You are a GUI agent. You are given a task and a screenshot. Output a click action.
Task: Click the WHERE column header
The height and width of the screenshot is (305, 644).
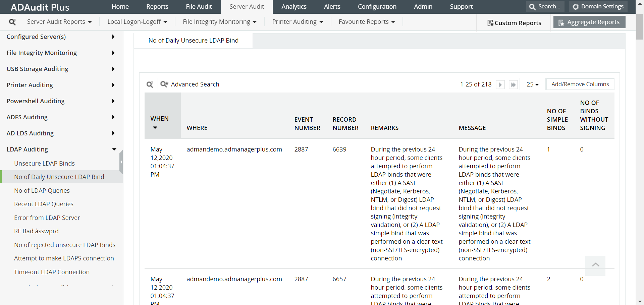coord(197,128)
